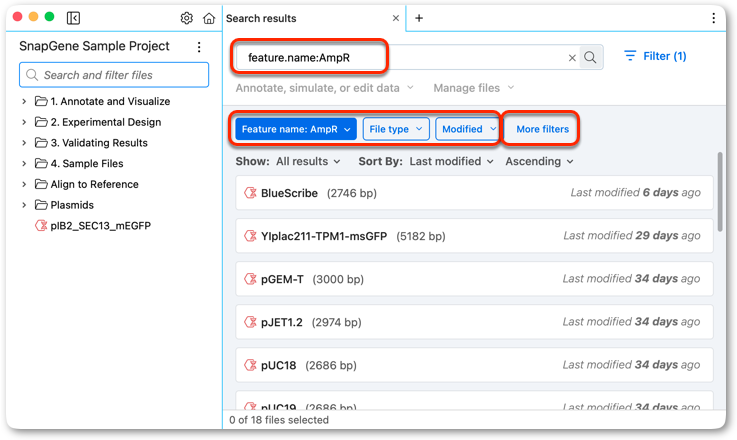Expand 2. Experimental Design folder

(x=24, y=122)
